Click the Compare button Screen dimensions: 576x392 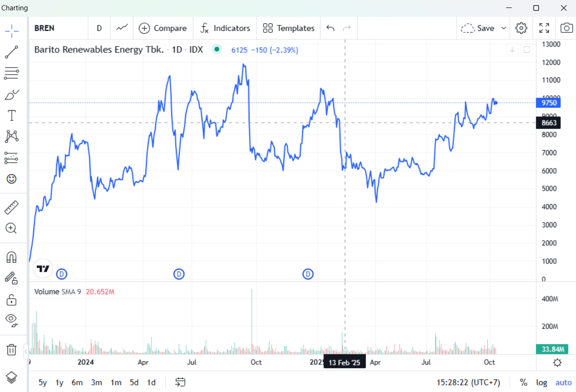(163, 28)
